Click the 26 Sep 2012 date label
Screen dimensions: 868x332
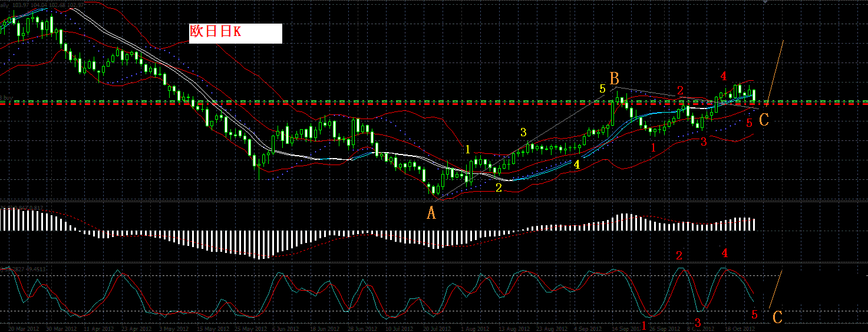tap(664, 329)
